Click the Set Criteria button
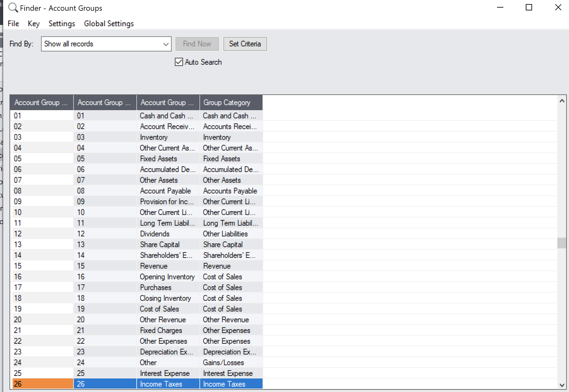Viewport: 569px width, 392px height. tap(245, 44)
